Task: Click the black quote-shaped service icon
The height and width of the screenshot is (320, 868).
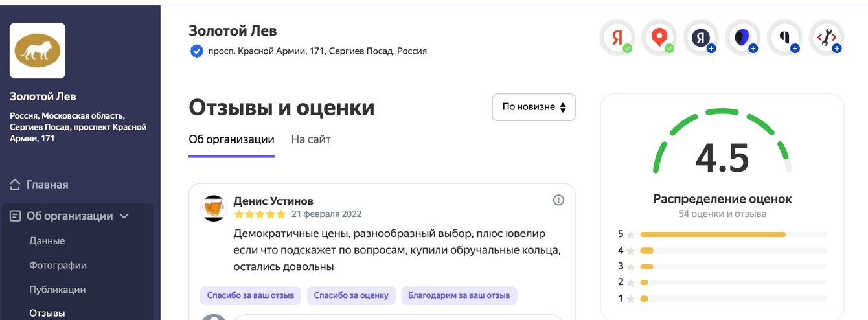Action: 784,38
